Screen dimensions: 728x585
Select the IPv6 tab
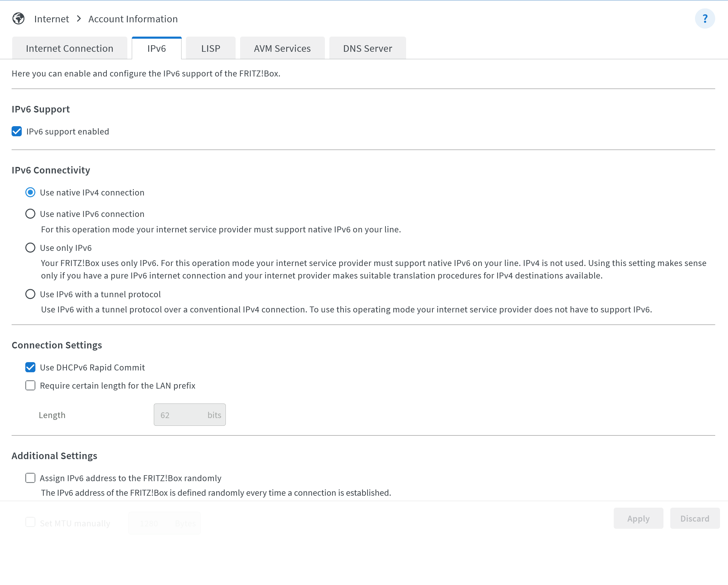156,48
